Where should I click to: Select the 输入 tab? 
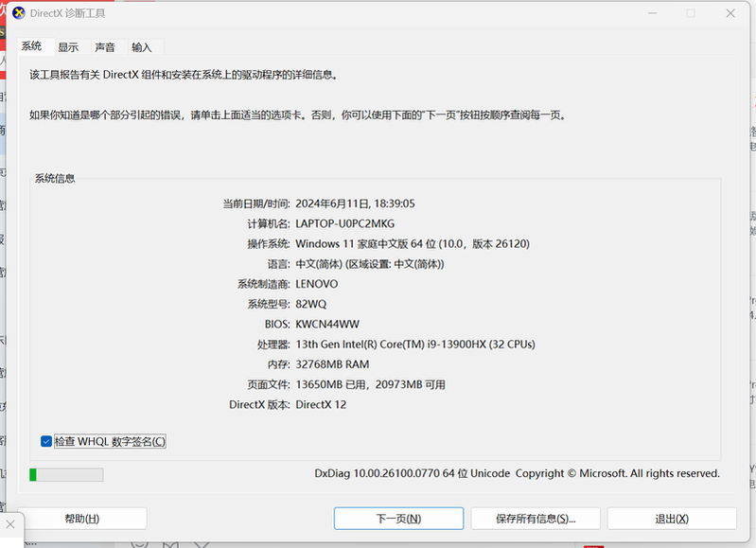(142, 47)
